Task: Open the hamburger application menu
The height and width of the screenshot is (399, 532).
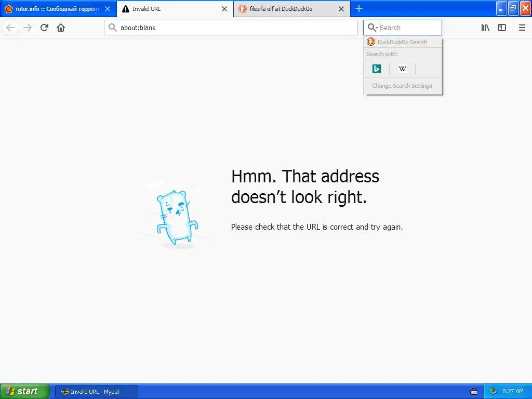Action: pyautogui.click(x=522, y=28)
